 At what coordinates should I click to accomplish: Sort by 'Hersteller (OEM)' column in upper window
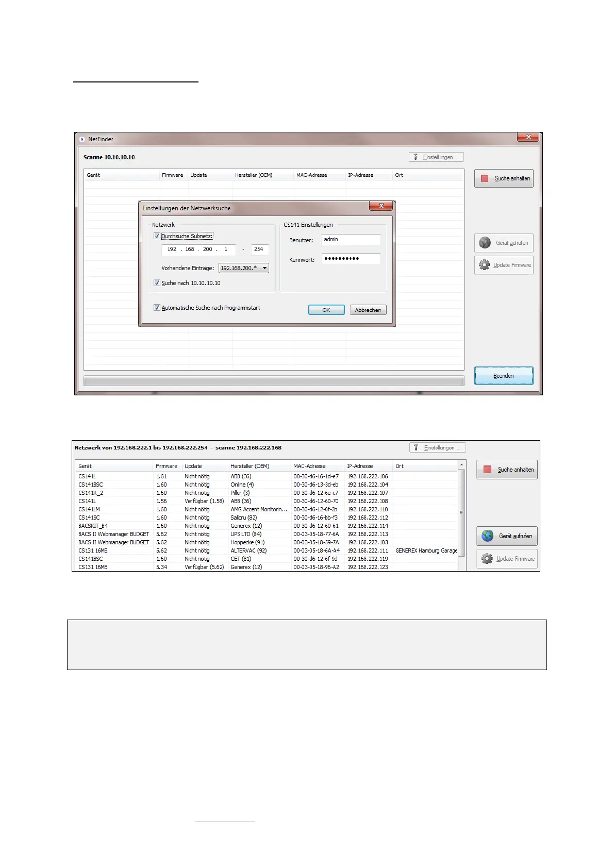click(x=263, y=175)
